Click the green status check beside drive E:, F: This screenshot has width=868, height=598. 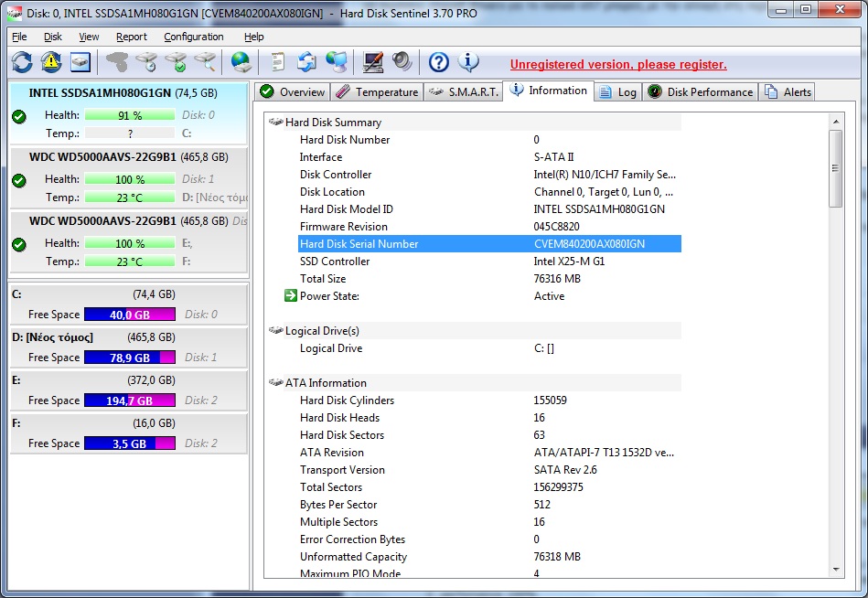point(19,244)
